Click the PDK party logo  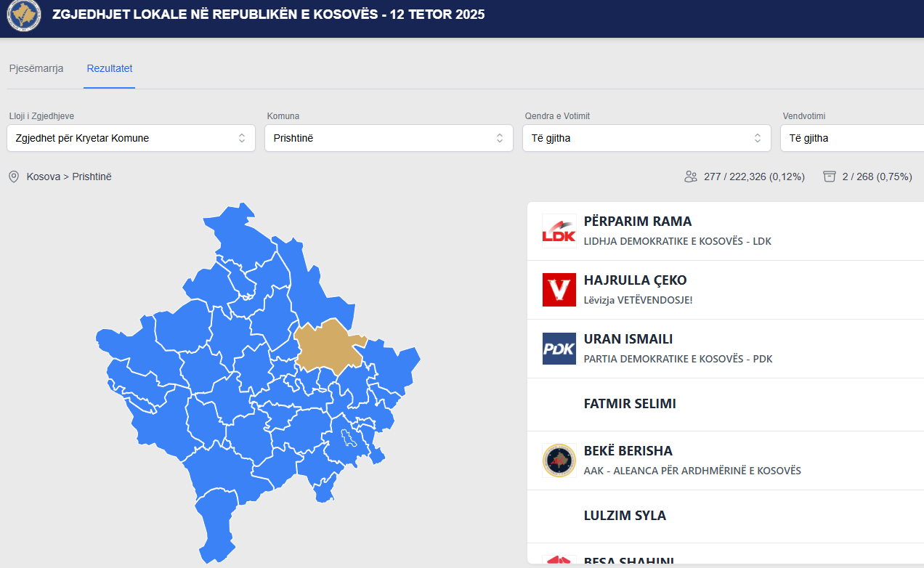tap(559, 349)
